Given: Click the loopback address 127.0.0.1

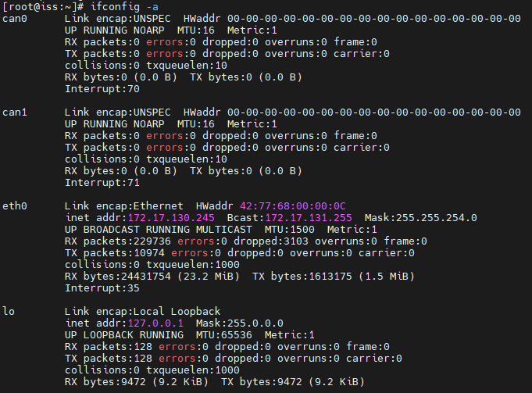Looking at the screenshot, I should [x=152, y=323].
